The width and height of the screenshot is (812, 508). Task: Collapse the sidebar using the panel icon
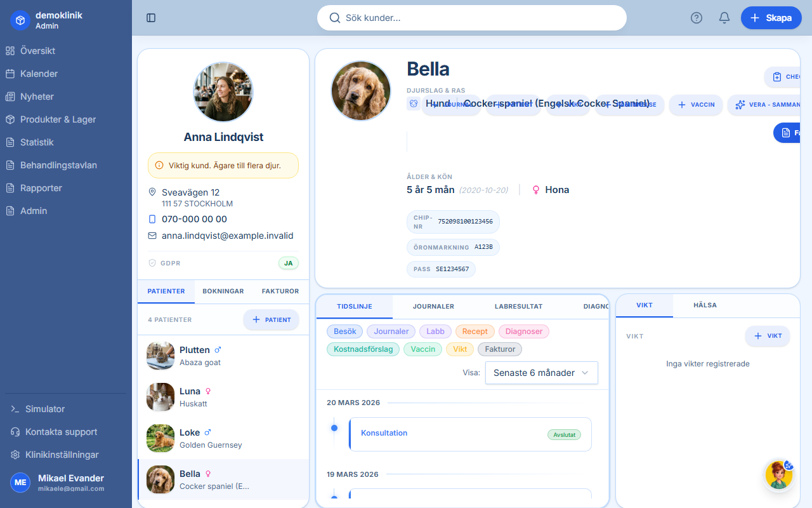point(151,18)
